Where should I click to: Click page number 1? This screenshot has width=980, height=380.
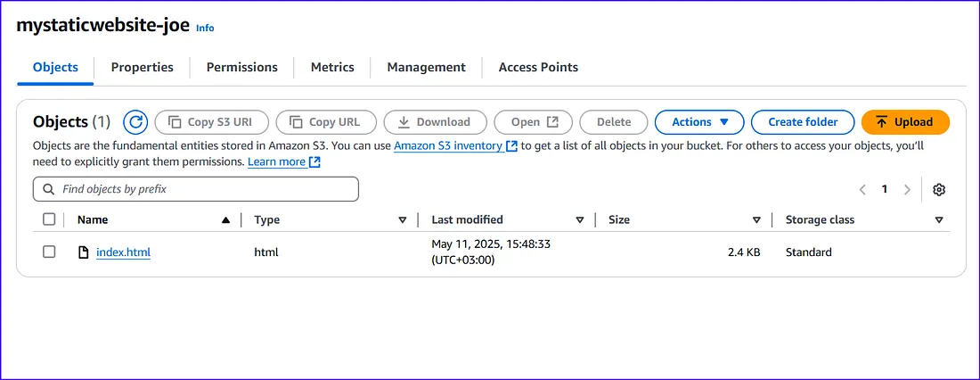pyautogui.click(x=885, y=189)
